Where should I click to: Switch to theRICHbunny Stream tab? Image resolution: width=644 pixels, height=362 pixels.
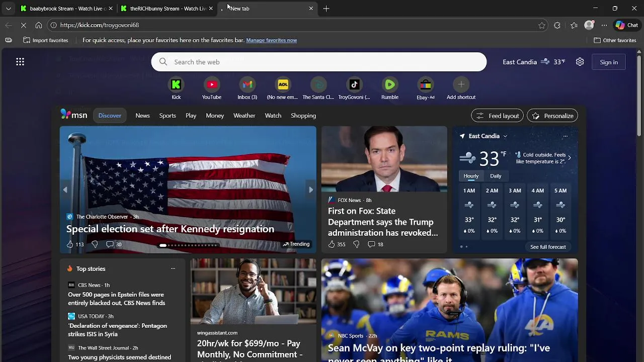[167, 9]
